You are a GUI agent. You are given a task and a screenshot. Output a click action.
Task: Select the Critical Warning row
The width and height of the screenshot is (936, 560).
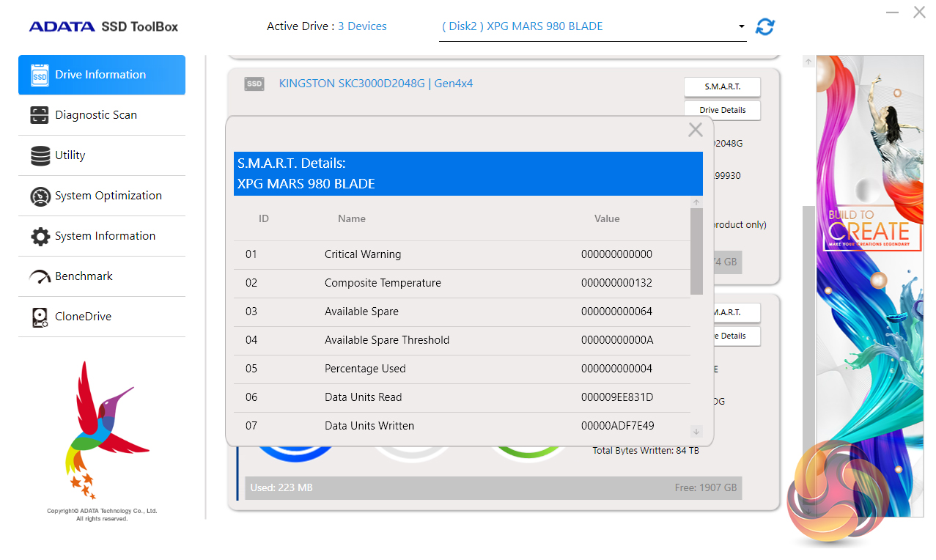click(x=462, y=254)
